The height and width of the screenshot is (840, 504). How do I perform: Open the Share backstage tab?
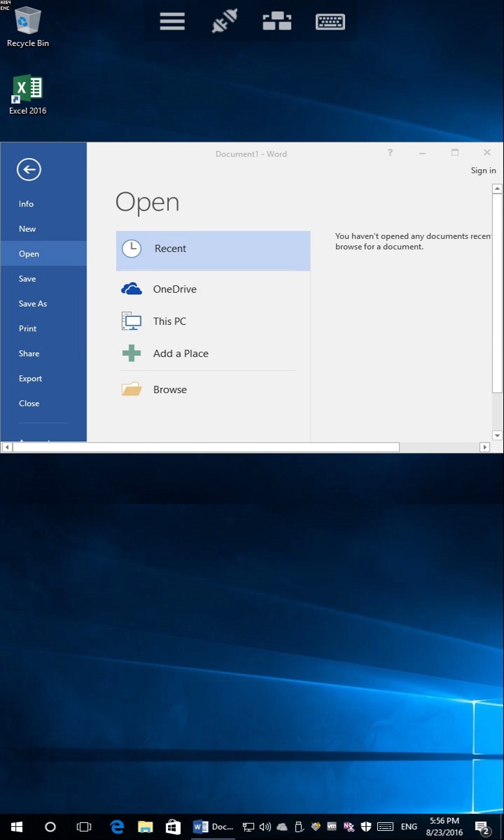[x=43, y=354]
